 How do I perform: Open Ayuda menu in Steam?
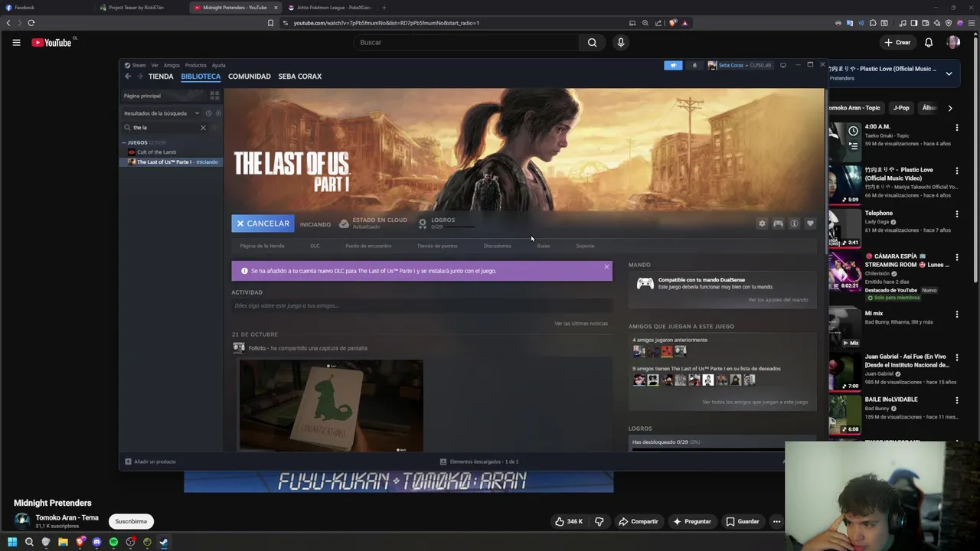point(218,65)
